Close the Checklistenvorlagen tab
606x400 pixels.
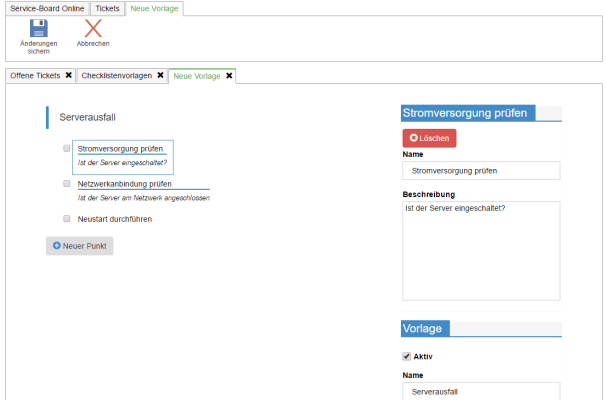159,75
